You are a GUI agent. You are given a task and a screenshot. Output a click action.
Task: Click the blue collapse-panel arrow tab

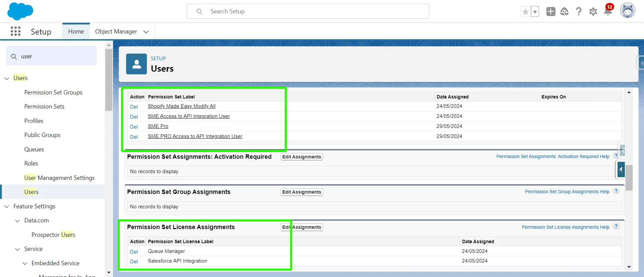(x=621, y=169)
